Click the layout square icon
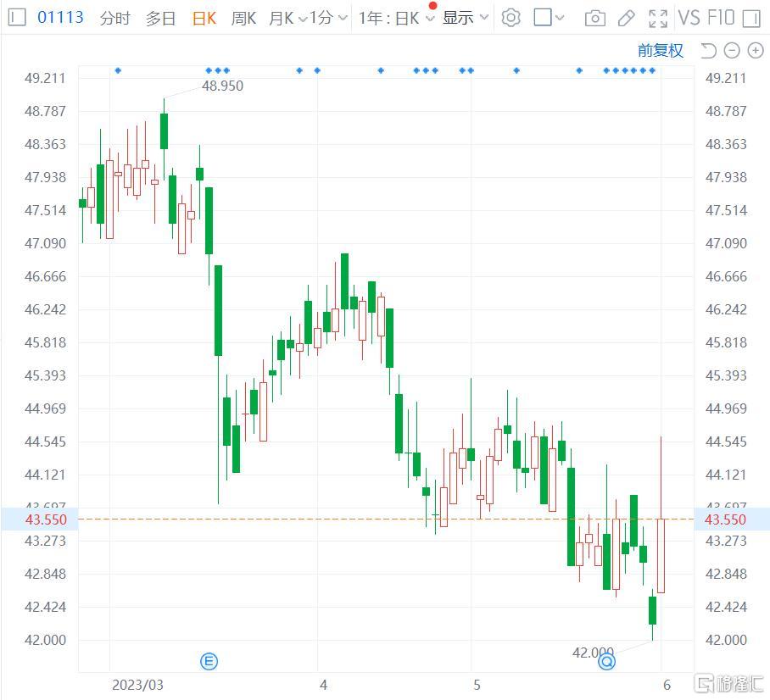The height and width of the screenshot is (700, 770). [x=543, y=18]
